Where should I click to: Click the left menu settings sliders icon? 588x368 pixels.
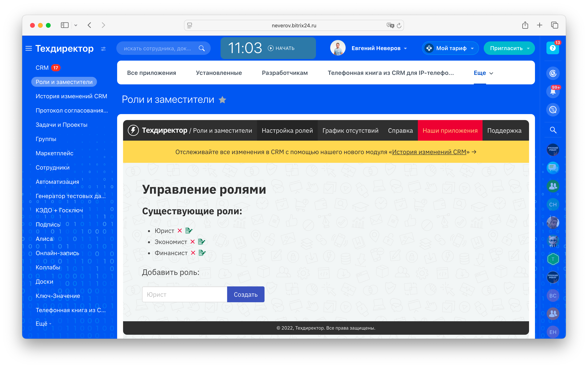tap(103, 49)
